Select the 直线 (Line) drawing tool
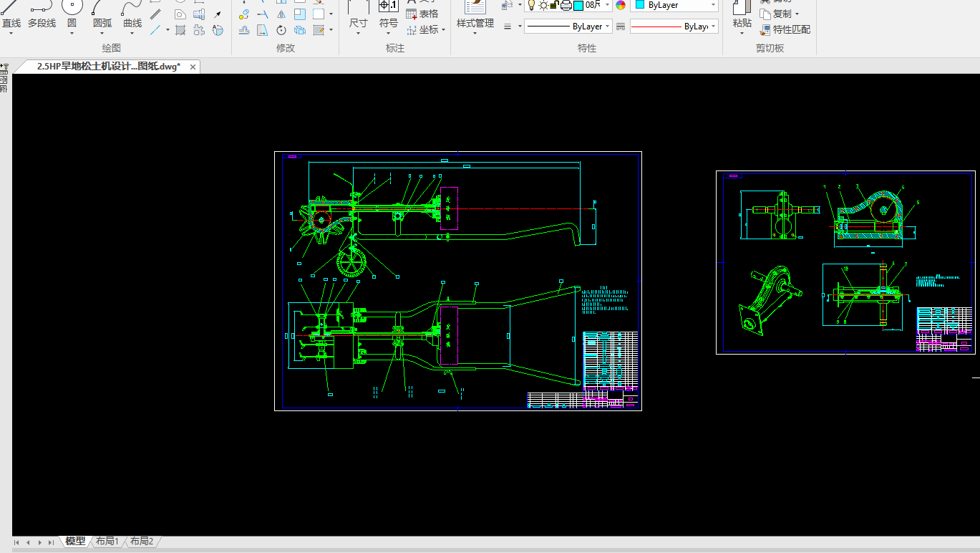Image resolution: width=980 pixels, height=553 pixels. (11, 14)
